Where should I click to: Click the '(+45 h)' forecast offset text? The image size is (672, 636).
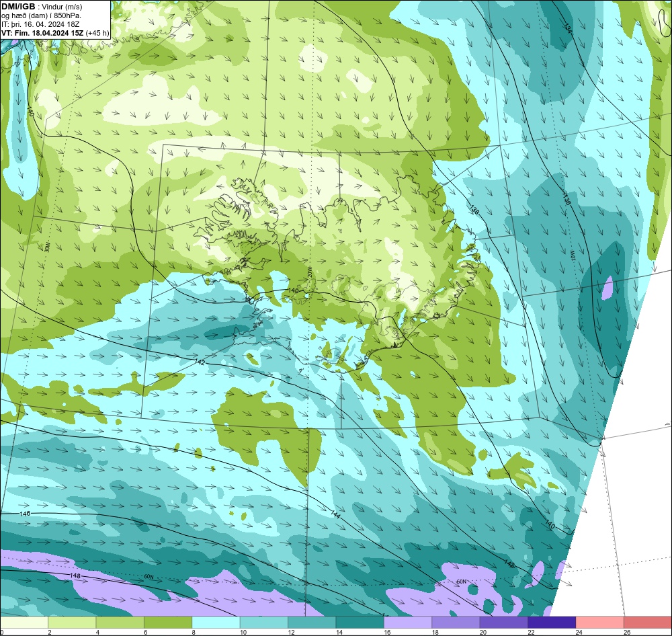97,33
